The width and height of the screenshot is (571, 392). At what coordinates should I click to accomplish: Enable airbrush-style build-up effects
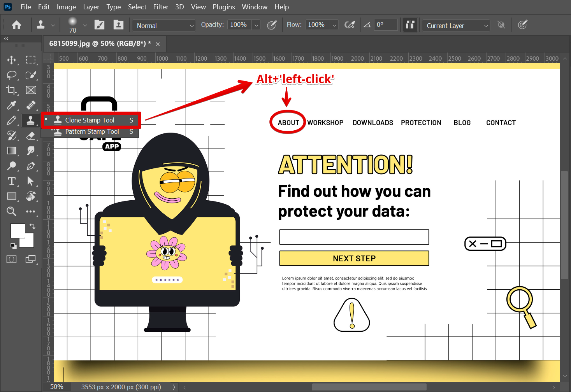(350, 25)
